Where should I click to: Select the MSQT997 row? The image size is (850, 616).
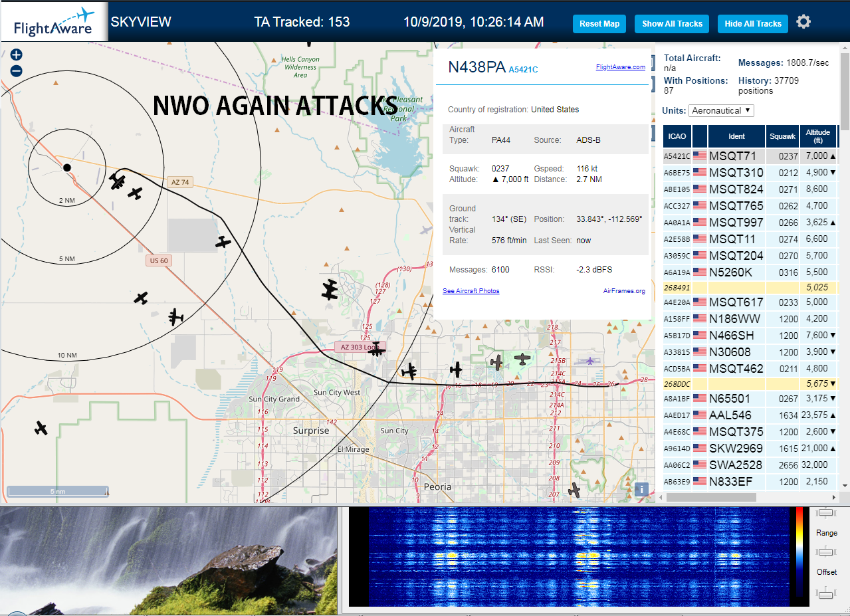pos(750,222)
